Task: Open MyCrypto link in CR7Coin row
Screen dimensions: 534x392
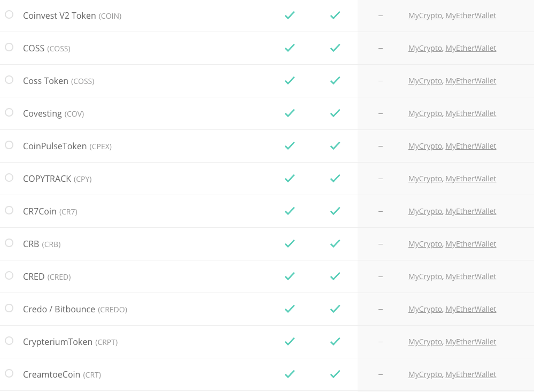Action: point(425,211)
